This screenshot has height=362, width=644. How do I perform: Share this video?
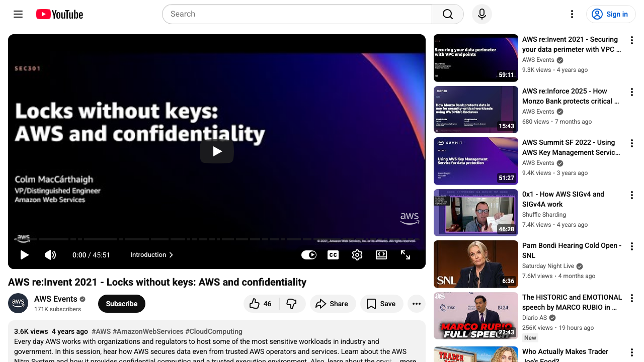(x=333, y=304)
